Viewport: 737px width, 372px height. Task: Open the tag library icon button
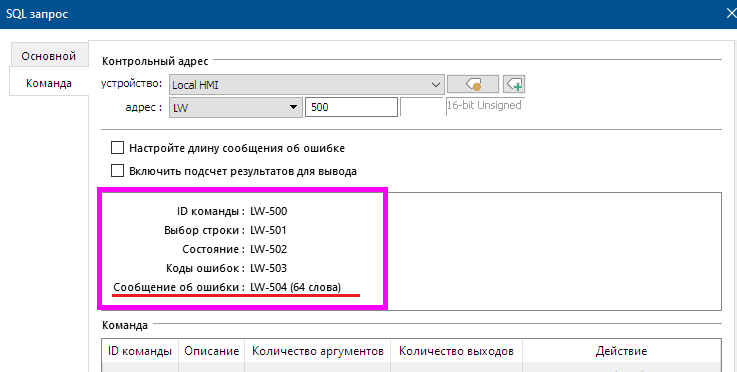pos(473,84)
